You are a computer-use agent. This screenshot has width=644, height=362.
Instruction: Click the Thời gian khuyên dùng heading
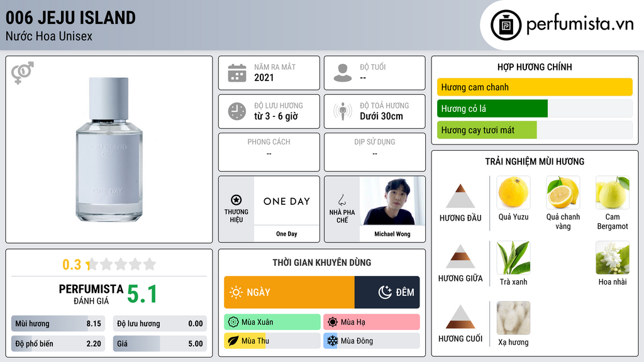point(321,262)
